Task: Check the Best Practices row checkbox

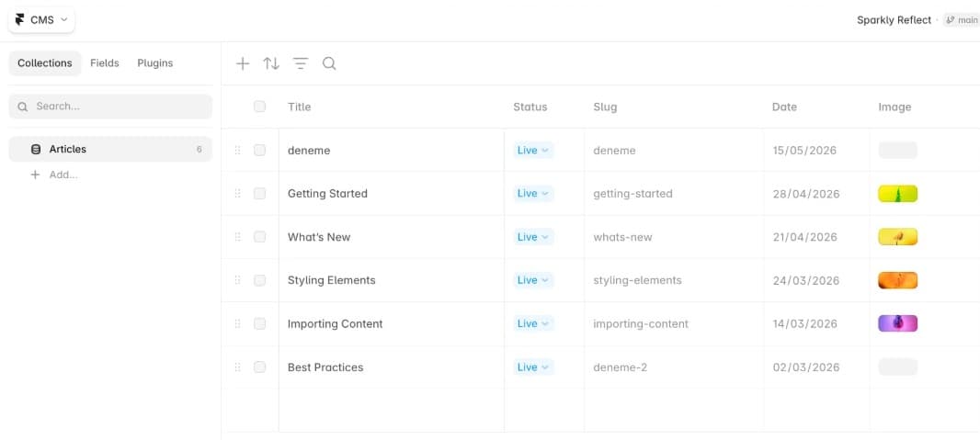Action: coord(259,367)
